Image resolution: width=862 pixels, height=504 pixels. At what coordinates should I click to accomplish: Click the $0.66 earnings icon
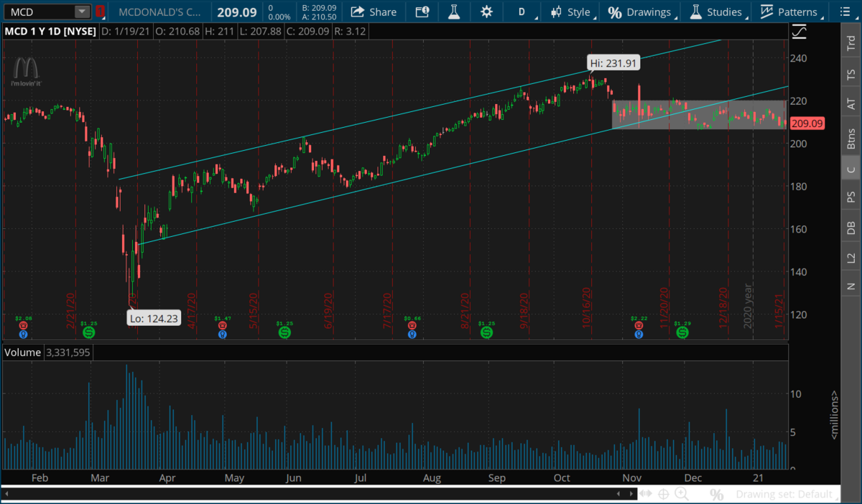coord(412,327)
